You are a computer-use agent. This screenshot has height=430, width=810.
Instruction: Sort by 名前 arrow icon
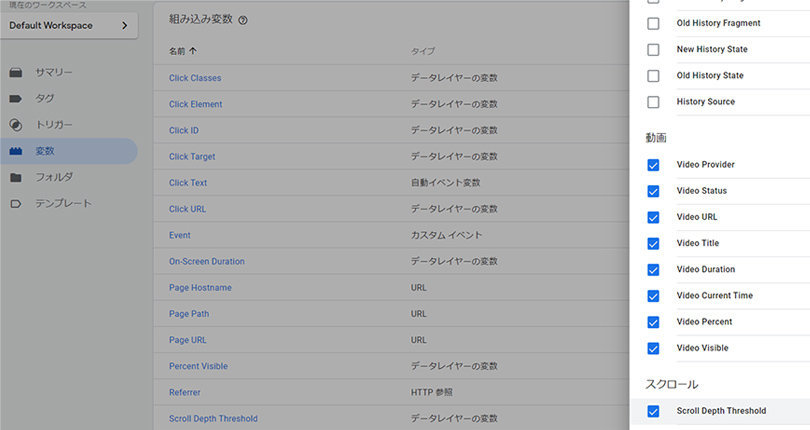click(193, 51)
